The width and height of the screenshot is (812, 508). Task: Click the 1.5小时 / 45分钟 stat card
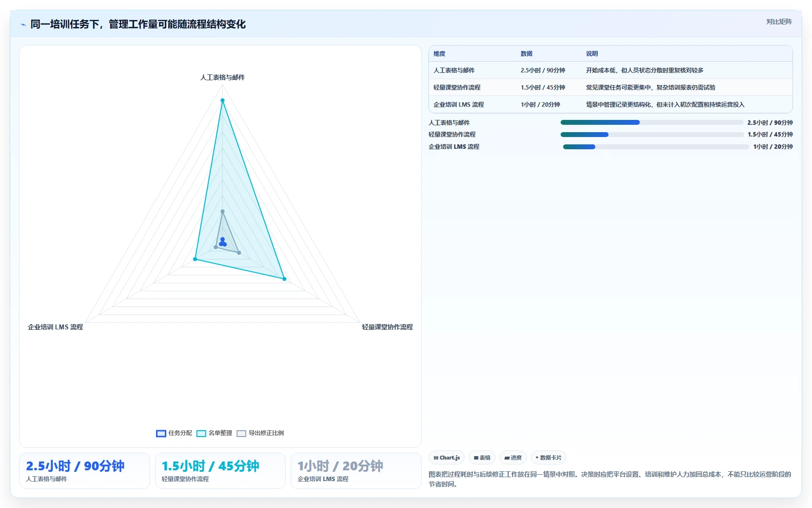(220, 471)
